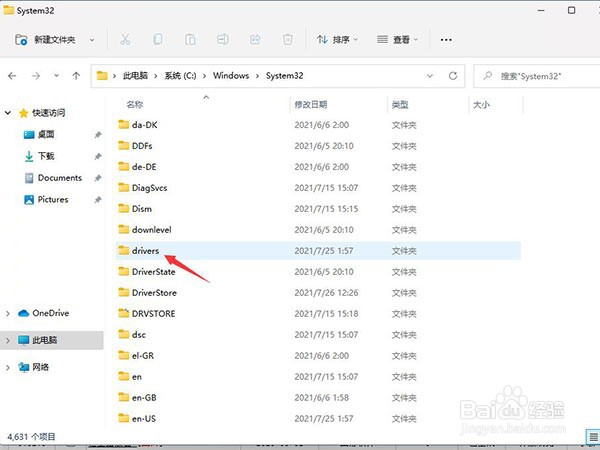Click the New folder (新建文件夹) button
This screenshot has height=450, width=600.
[45, 40]
